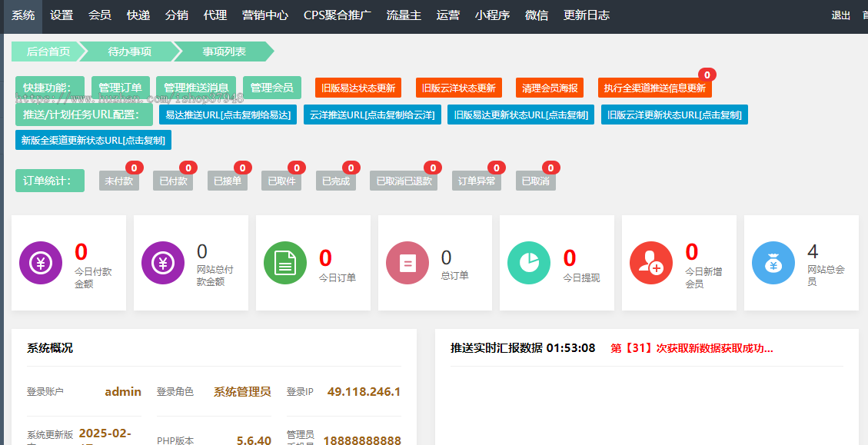The image size is (868, 445).
Task: Click the 推送实时汇报数据 heading
Action: pyautogui.click(x=523, y=348)
